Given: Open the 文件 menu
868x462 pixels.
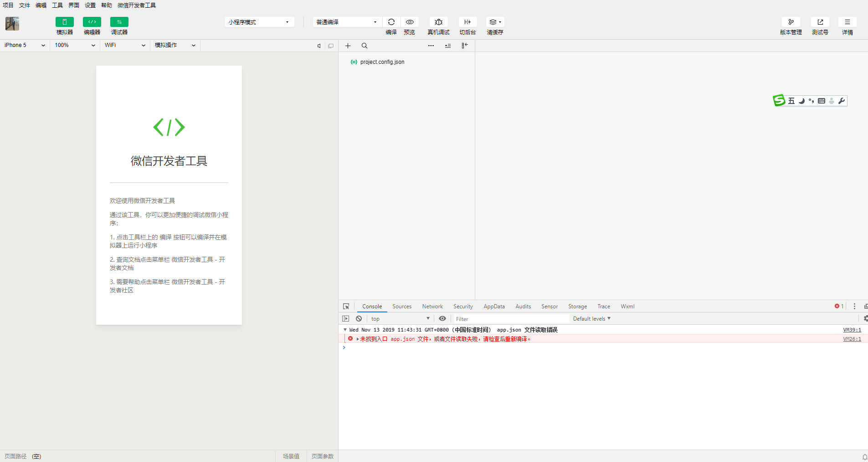Looking at the screenshot, I should click(25, 5).
